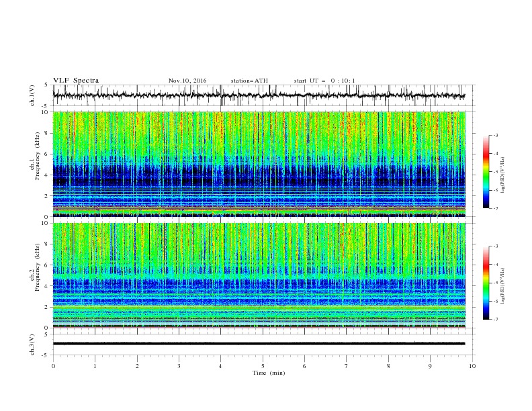This screenshot has height=411, width=532.
Task: Click time axis tick label "4"
Action: point(221,366)
